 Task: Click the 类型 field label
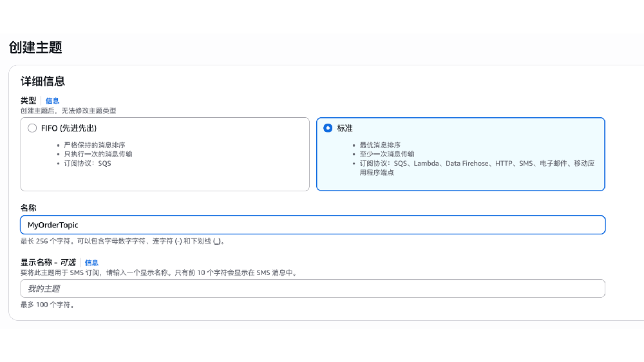click(x=28, y=101)
